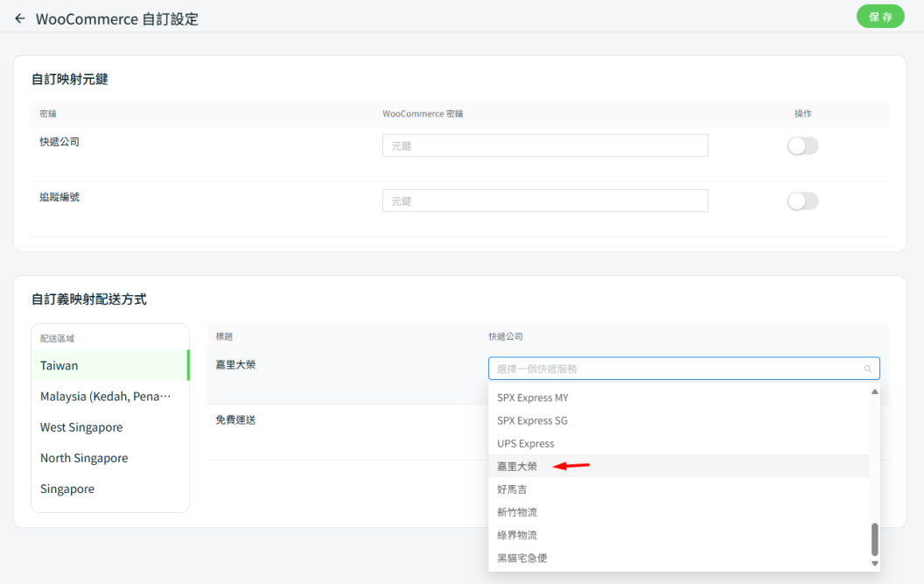The height and width of the screenshot is (584, 924).
Task: Pick SPX Express MY option
Action: (x=532, y=398)
